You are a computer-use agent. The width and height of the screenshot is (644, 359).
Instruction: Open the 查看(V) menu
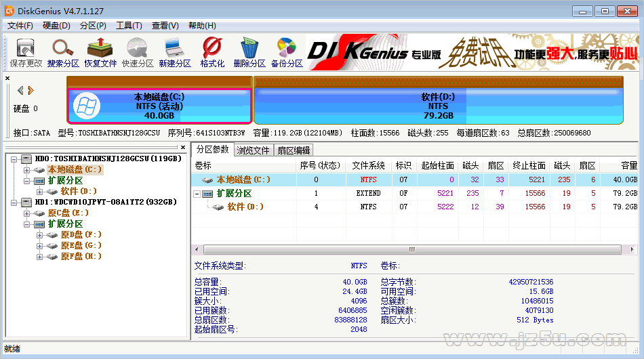click(x=165, y=26)
